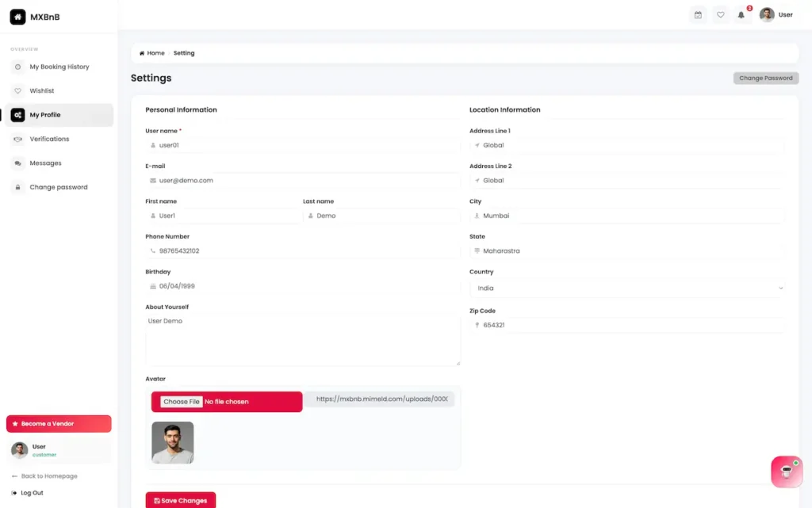
Task: Click the Change password lock icon
Action: click(x=17, y=187)
